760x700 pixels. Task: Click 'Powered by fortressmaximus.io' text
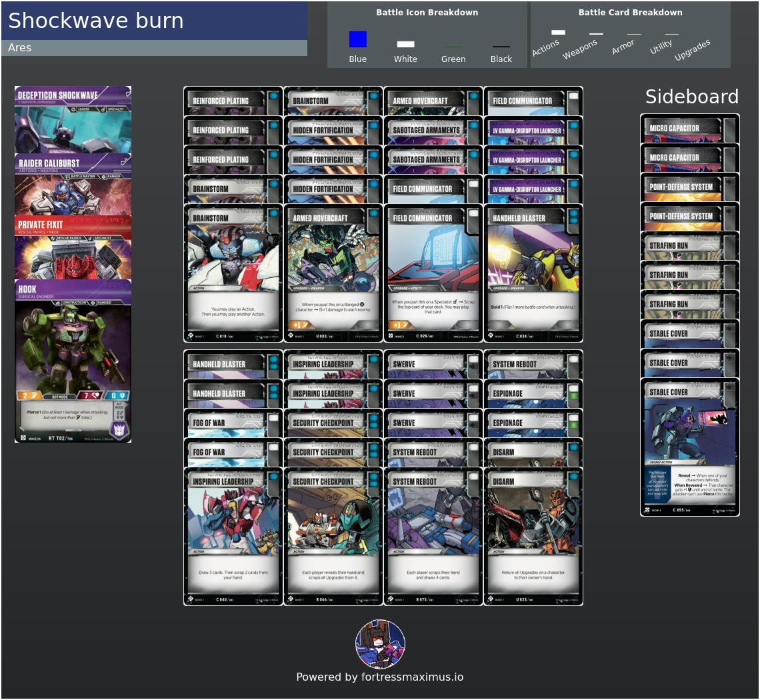tap(379, 677)
